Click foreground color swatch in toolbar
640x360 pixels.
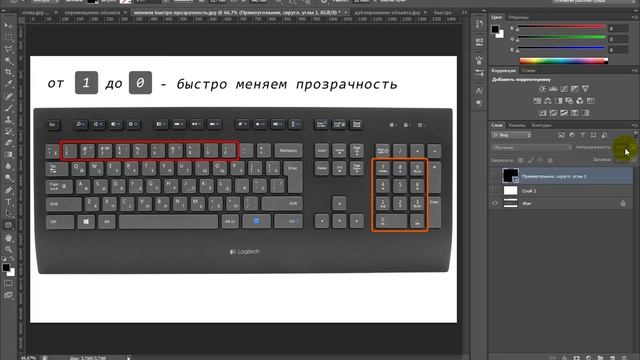(6, 268)
